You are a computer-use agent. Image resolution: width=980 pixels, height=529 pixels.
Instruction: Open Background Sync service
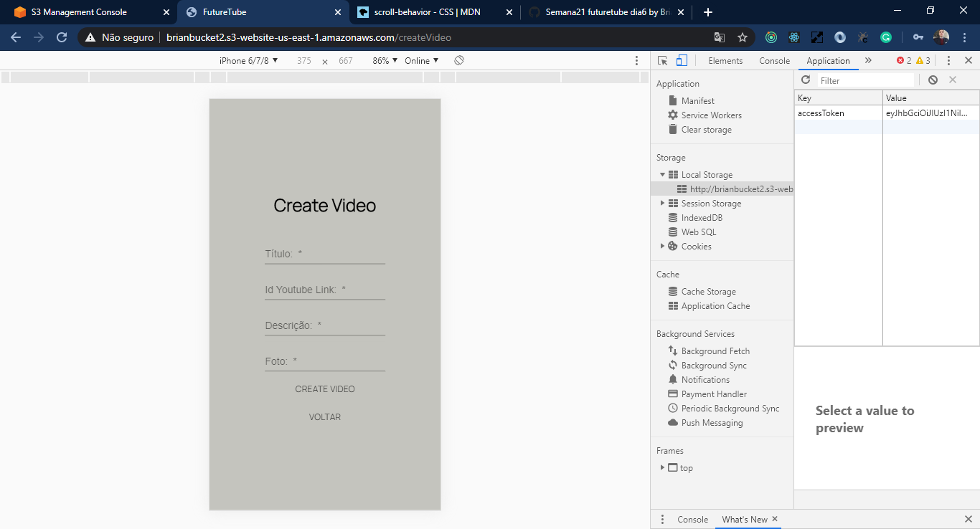coord(707,366)
